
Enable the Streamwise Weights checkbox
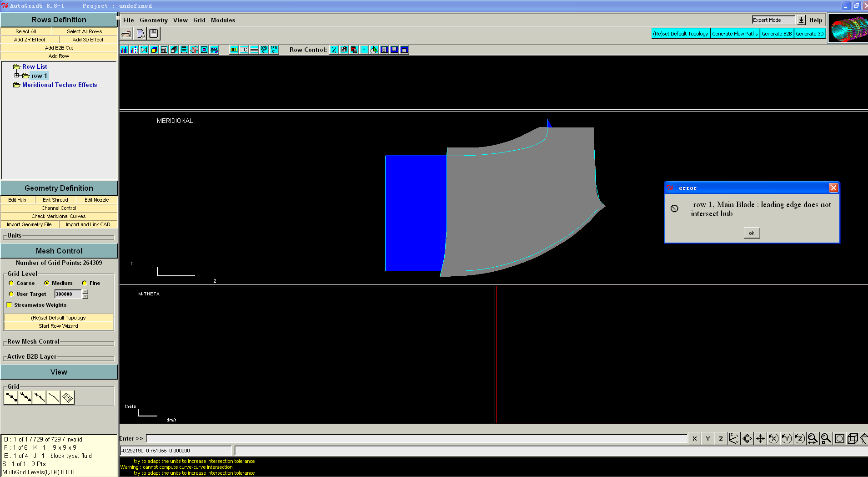[x=9, y=305]
